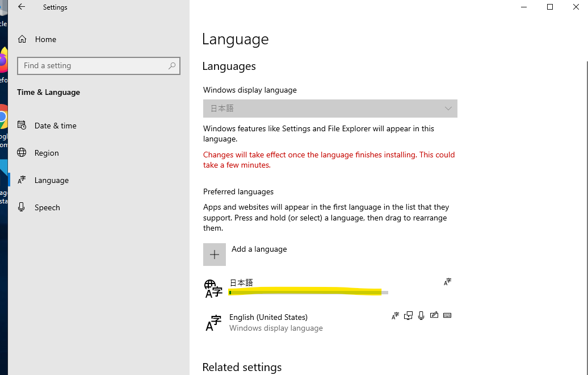Click the Add a language label
The width and height of the screenshot is (588, 375).
click(x=259, y=249)
